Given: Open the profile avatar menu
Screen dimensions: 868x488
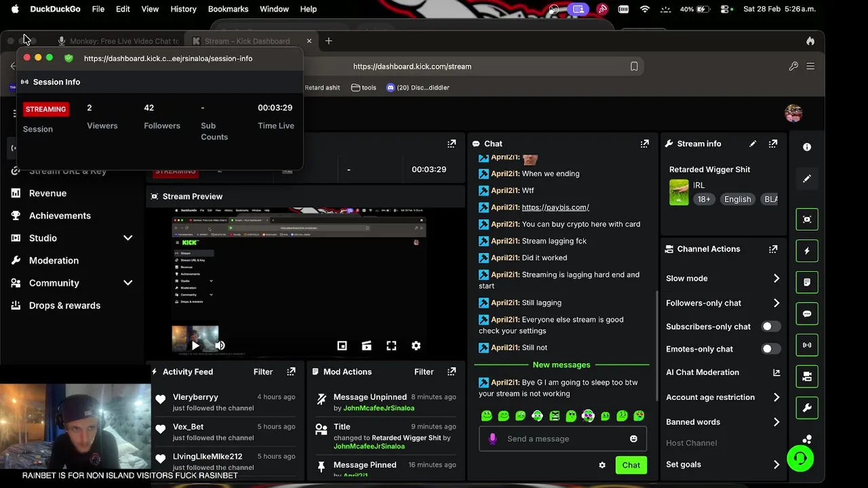Looking at the screenshot, I should pyautogui.click(x=793, y=113).
